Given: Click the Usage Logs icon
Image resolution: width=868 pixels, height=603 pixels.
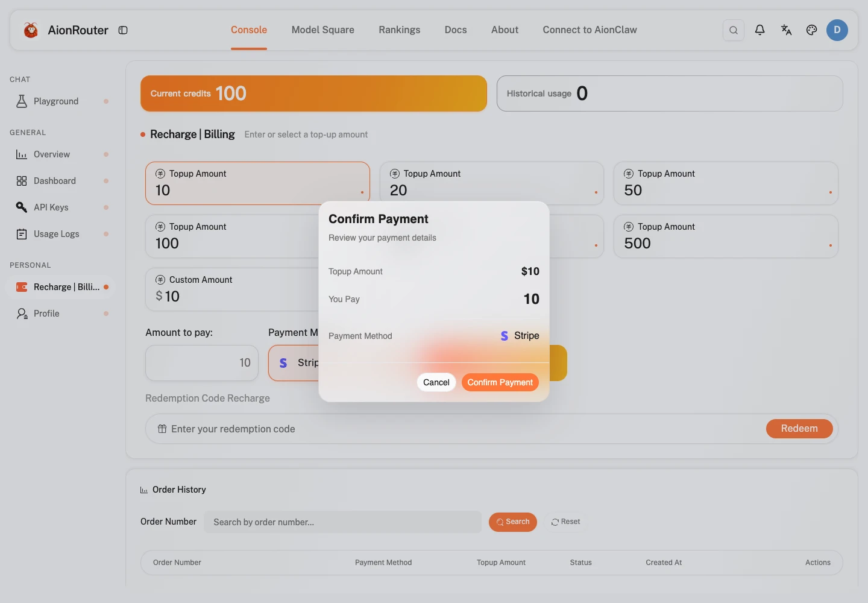Looking at the screenshot, I should pyautogui.click(x=22, y=234).
